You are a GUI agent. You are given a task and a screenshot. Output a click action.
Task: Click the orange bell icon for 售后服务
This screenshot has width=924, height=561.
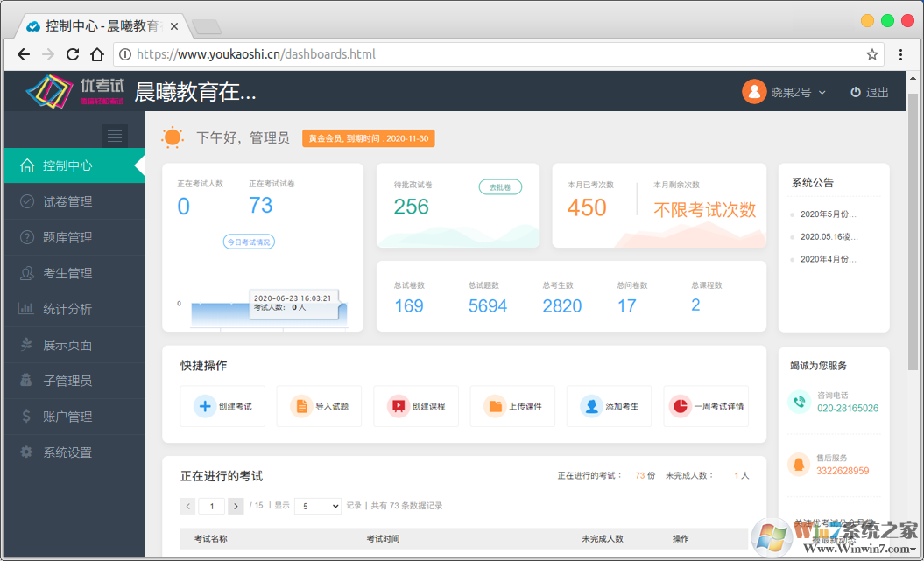tap(798, 464)
